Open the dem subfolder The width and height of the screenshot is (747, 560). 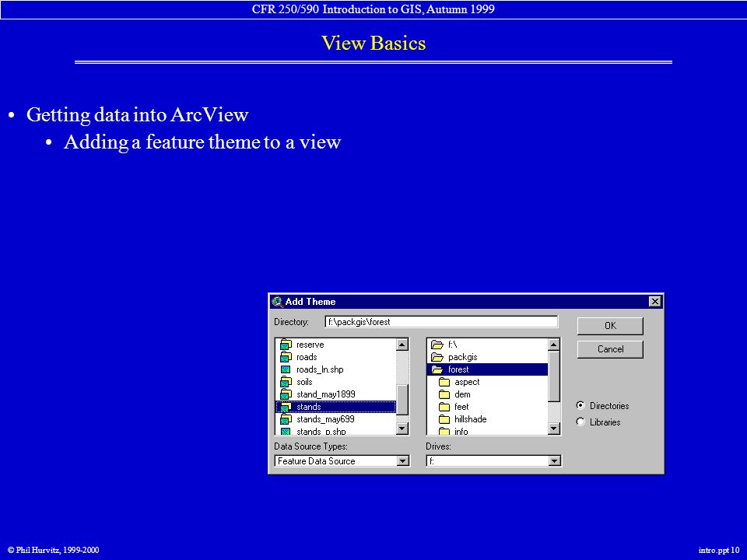(x=487, y=394)
